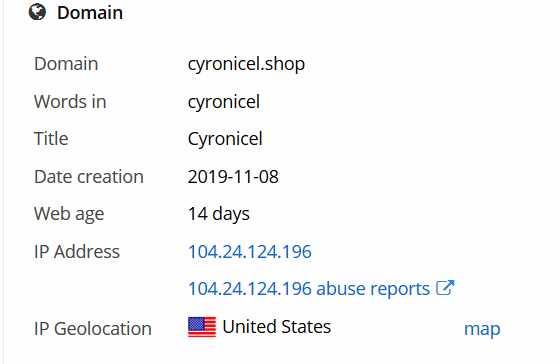The width and height of the screenshot is (560, 364).
Task: Click the creation date 2019-11-08
Action: coord(233,176)
